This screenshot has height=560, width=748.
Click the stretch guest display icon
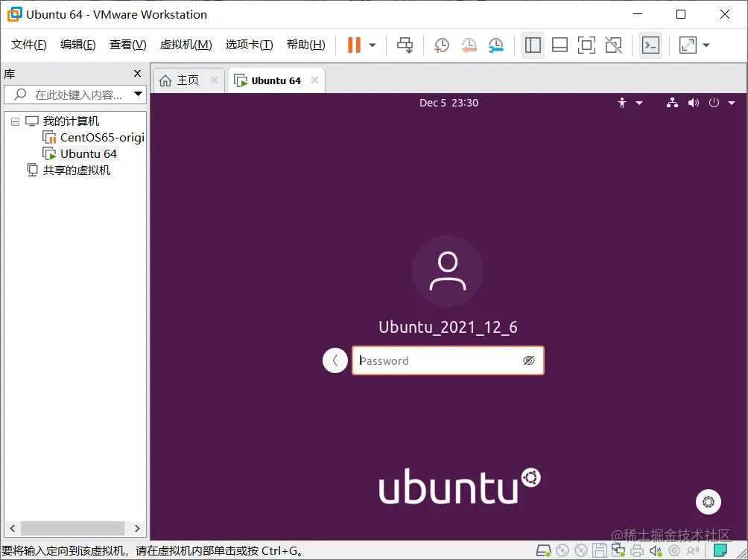point(688,45)
